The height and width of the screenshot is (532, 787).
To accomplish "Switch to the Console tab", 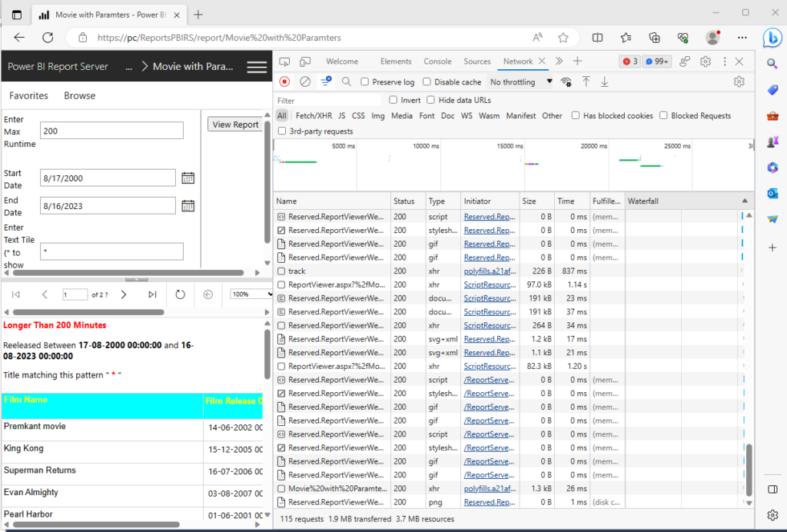I will [437, 62].
